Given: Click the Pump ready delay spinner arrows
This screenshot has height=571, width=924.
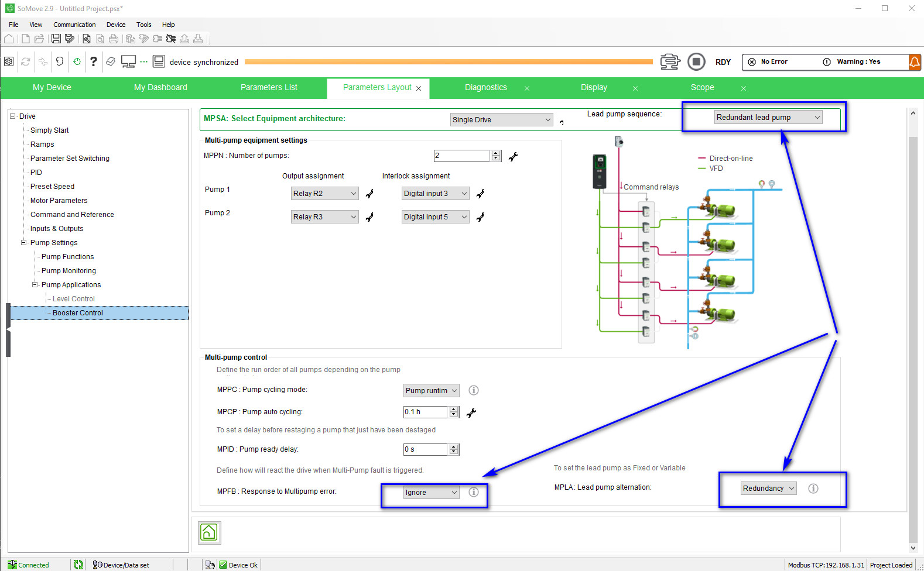Looking at the screenshot, I should 454,449.
